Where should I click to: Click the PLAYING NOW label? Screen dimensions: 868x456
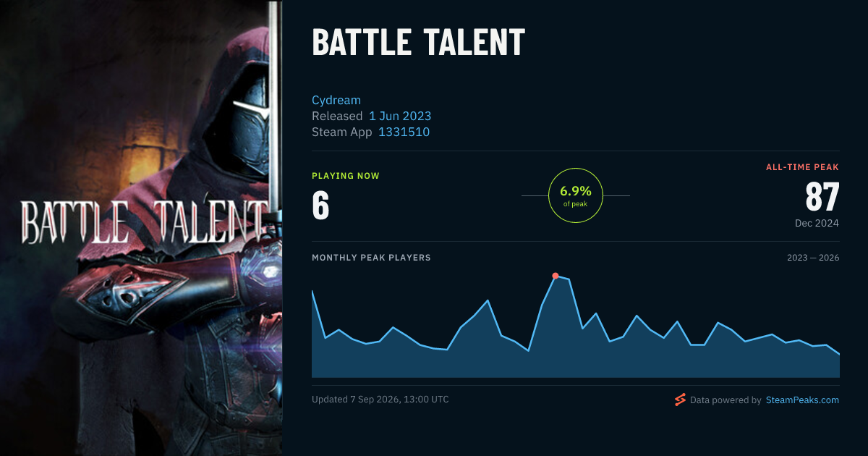pos(346,176)
